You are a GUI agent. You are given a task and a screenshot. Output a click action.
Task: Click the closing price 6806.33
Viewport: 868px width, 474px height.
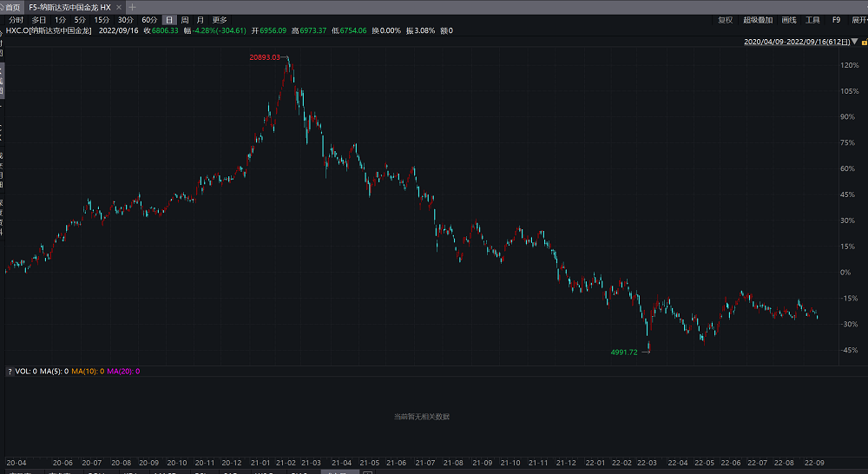[x=165, y=30]
